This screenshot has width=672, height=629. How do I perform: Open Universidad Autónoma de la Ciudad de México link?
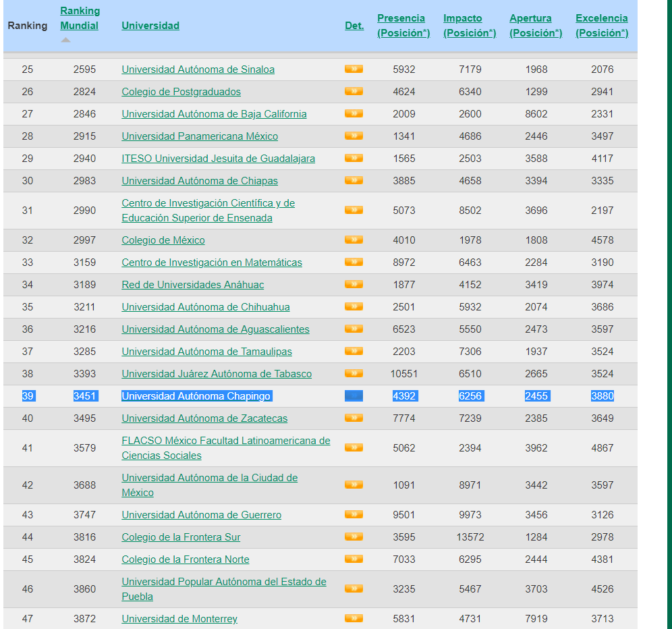pos(210,485)
